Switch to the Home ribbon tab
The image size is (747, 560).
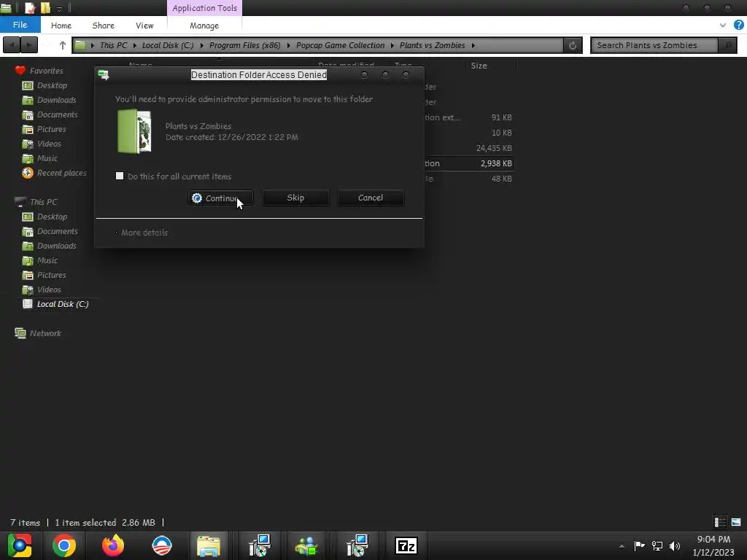tap(61, 26)
